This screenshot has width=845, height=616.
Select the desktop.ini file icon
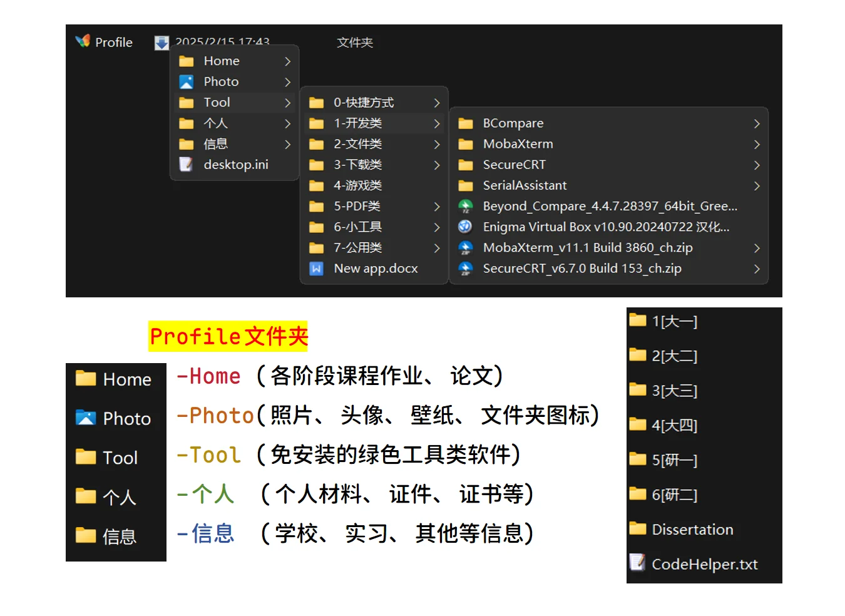point(185,164)
